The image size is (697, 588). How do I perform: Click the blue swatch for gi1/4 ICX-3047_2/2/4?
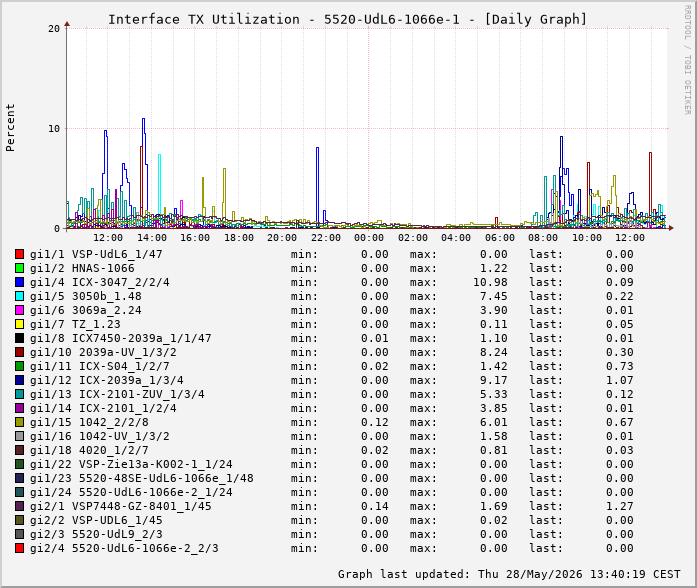coord(19,282)
